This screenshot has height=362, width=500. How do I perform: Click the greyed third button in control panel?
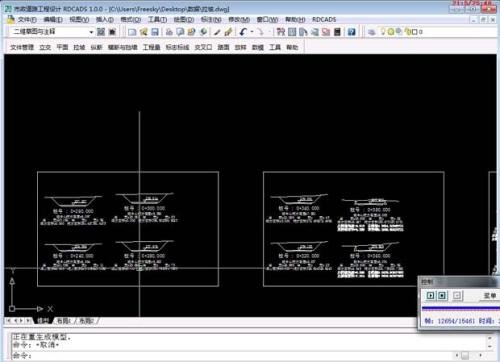point(457,295)
